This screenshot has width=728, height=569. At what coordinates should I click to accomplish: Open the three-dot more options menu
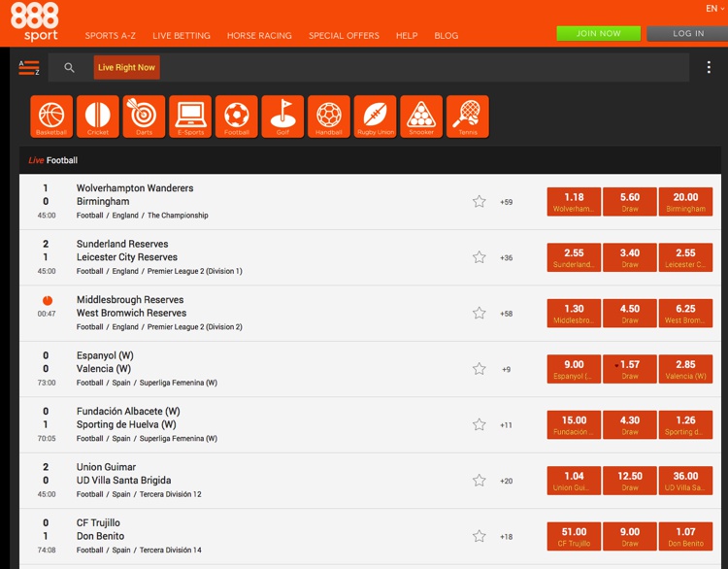[709, 67]
